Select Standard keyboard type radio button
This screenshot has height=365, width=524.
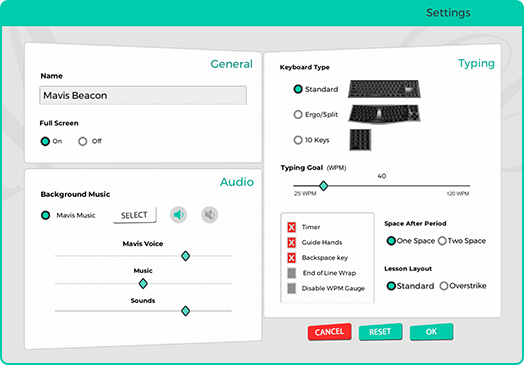298,89
